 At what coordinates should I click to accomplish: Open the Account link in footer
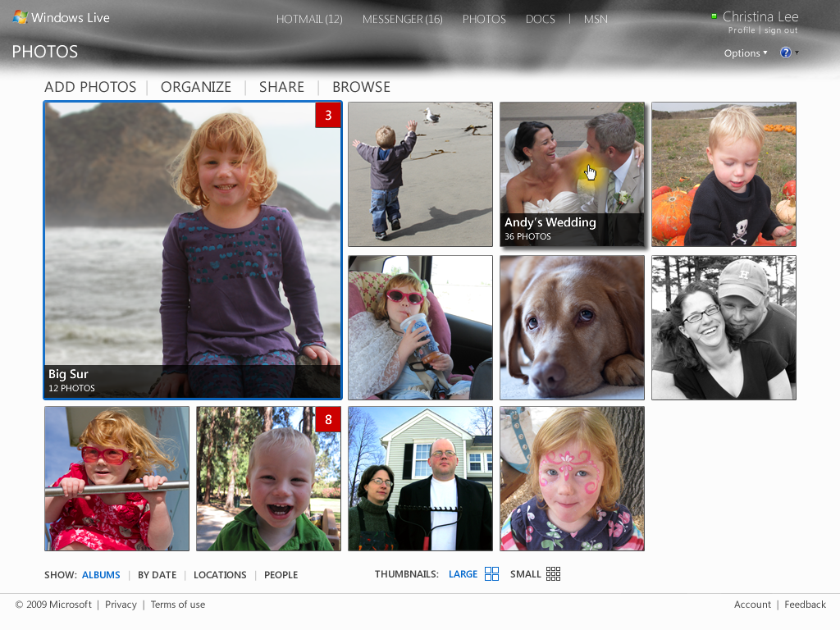click(x=752, y=605)
